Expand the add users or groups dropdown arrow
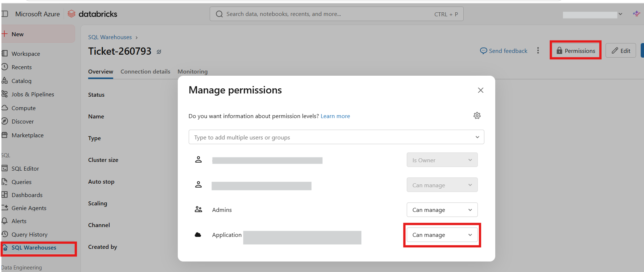 pyautogui.click(x=477, y=137)
